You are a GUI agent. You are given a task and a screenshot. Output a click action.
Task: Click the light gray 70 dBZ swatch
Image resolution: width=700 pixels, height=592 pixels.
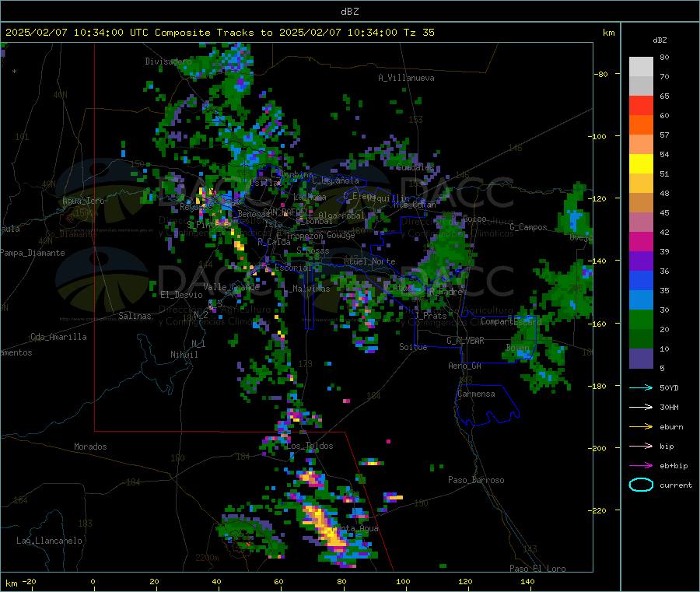coord(641,86)
